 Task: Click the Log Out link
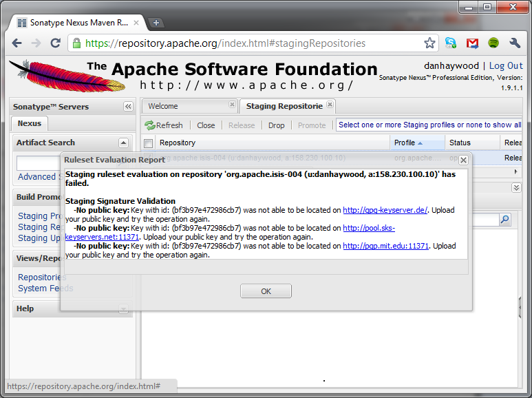tap(506, 65)
